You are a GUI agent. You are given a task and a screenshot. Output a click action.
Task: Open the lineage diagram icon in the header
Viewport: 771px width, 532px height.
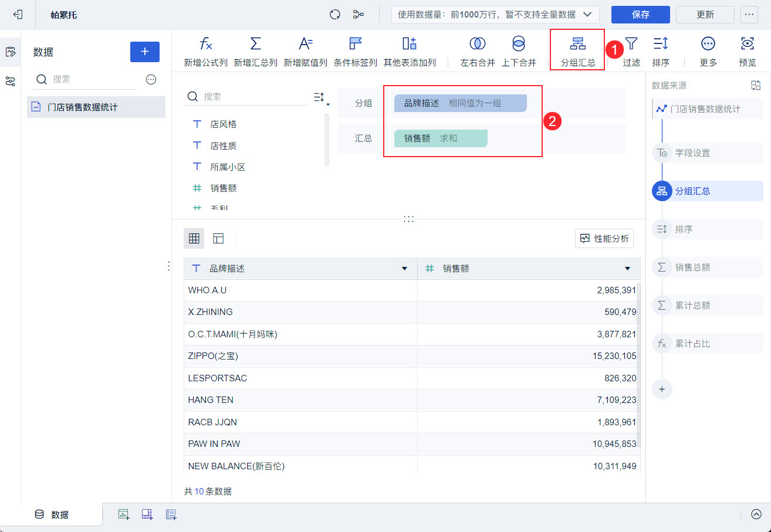(358, 15)
